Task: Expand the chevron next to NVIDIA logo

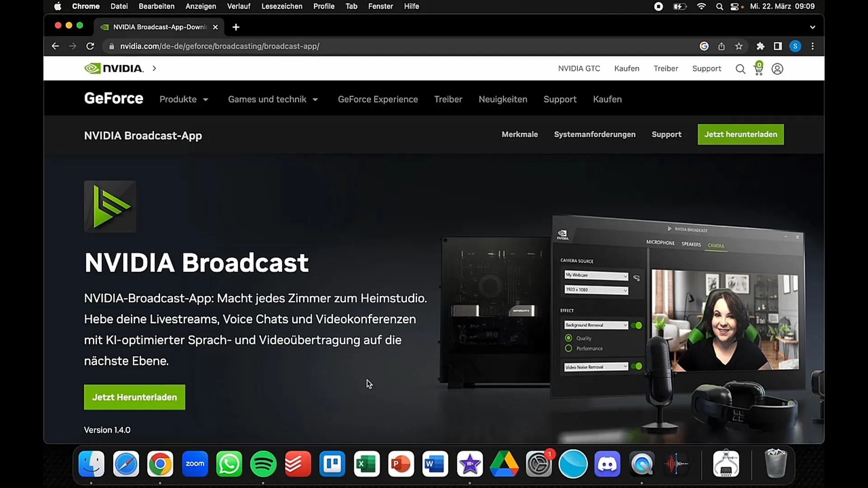Action: [154, 68]
